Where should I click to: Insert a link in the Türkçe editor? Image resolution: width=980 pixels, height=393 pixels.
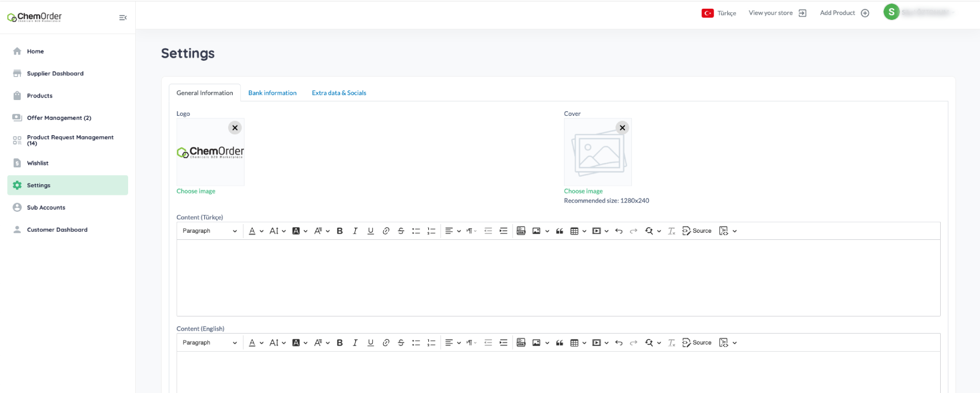[x=386, y=231]
